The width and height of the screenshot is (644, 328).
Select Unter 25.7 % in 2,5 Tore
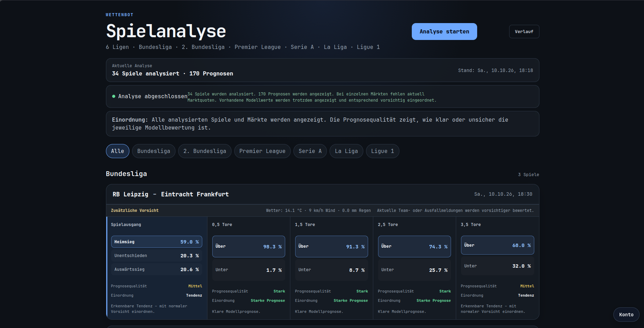tap(414, 270)
